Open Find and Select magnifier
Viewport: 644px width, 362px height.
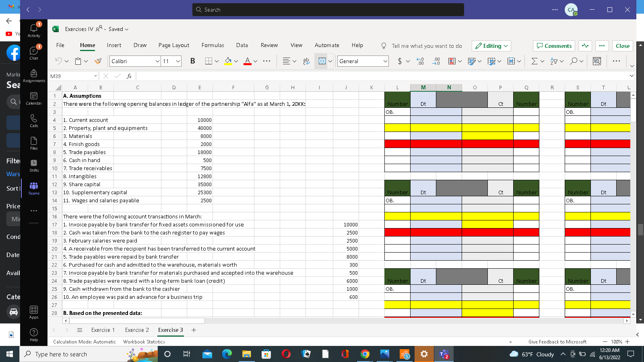click(x=574, y=61)
